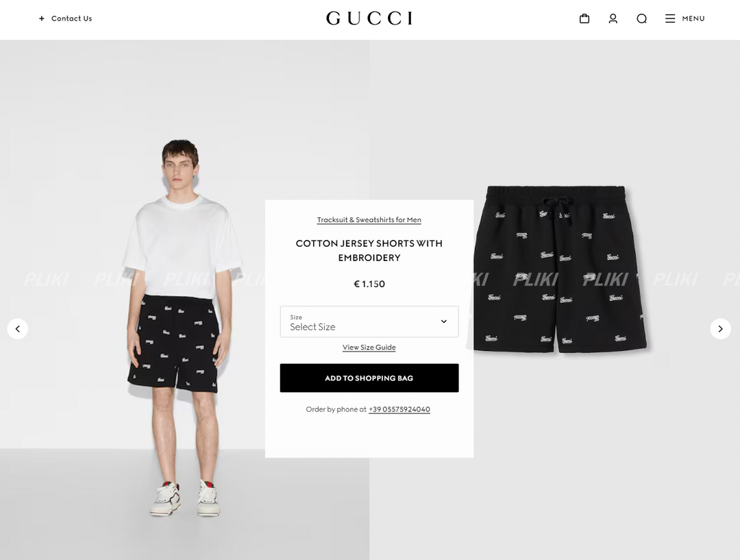The height and width of the screenshot is (560, 740).
Task: Click the size dropdown chevron arrow
Action: point(443,321)
